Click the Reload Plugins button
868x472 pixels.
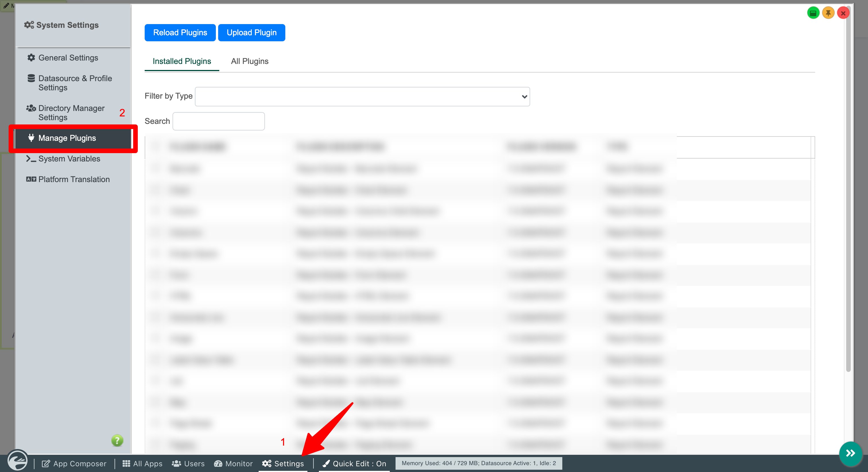[x=180, y=33]
